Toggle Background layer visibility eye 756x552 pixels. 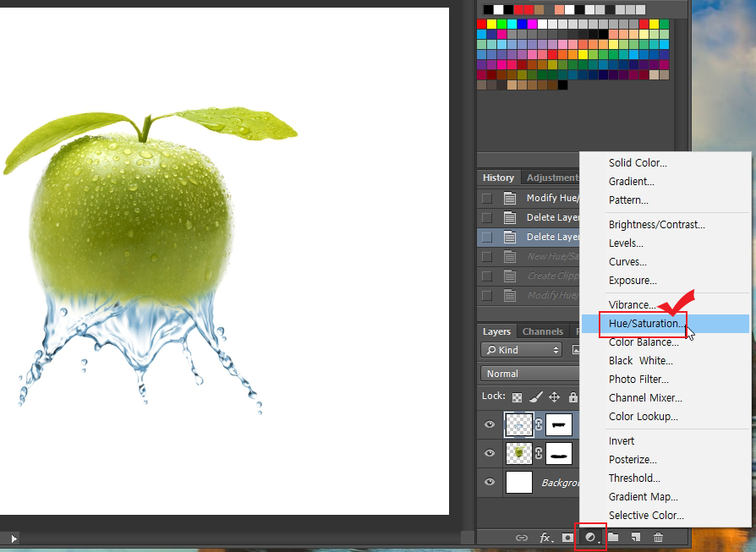pos(490,482)
